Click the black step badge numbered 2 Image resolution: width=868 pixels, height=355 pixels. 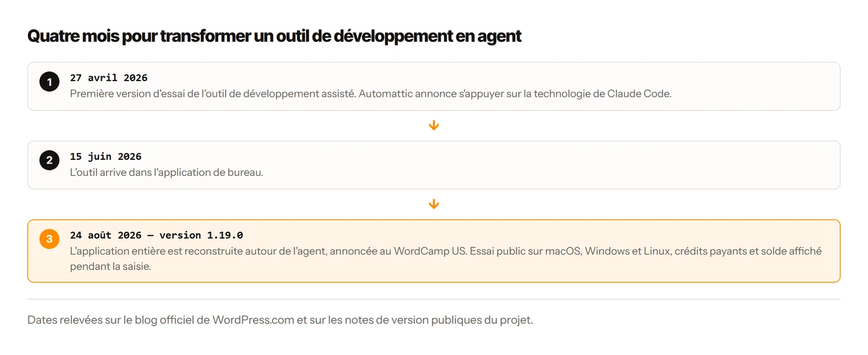pos(50,160)
